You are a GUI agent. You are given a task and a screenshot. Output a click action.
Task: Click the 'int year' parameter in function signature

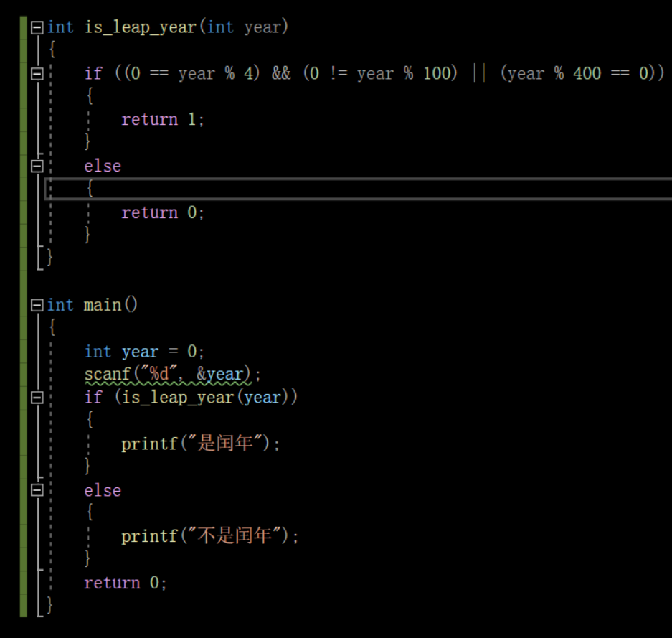pyautogui.click(x=243, y=27)
